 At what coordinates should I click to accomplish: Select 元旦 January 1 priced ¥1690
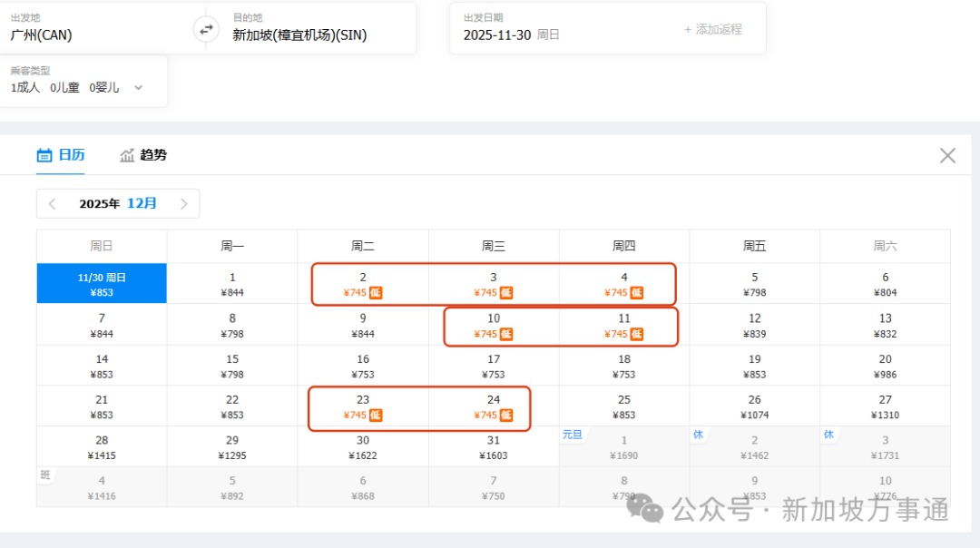point(624,446)
